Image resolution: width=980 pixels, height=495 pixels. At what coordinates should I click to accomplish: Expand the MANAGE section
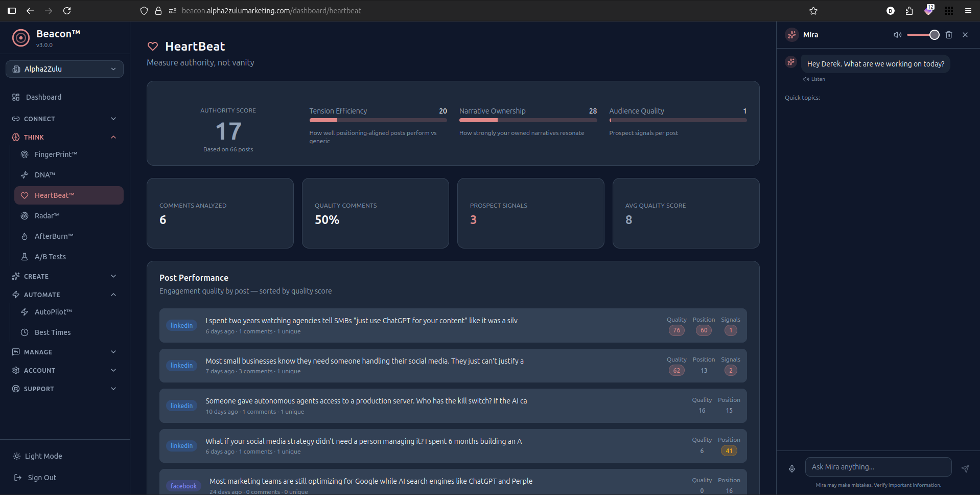pos(64,352)
